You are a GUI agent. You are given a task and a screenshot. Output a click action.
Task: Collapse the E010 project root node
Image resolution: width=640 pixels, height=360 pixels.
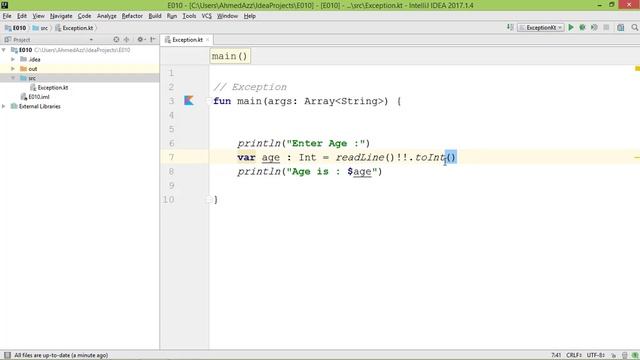(4, 50)
